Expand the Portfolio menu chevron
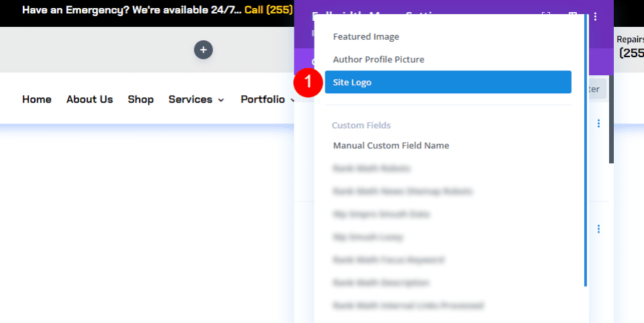Viewport: 644px width, 323px height. (x=292, y=100)
